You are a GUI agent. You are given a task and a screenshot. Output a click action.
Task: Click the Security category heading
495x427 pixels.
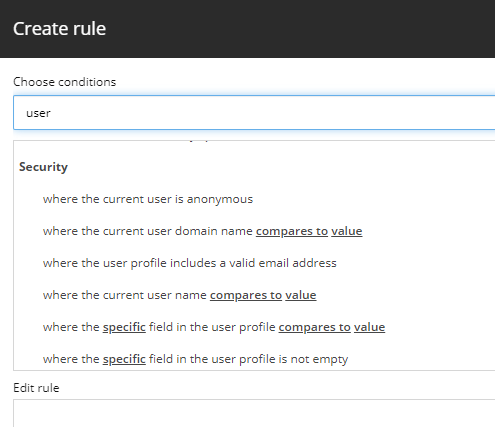(43, 167)
